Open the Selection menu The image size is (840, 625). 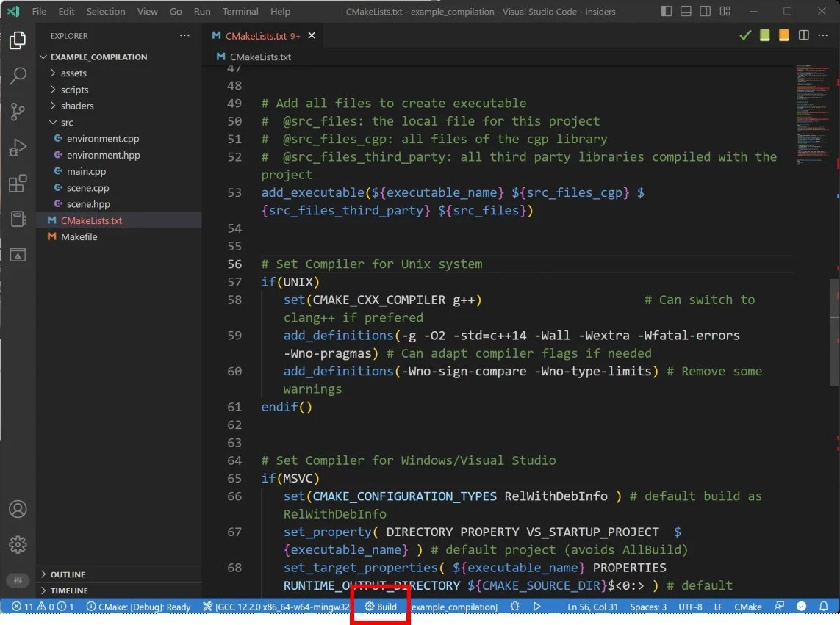(106, 11)
